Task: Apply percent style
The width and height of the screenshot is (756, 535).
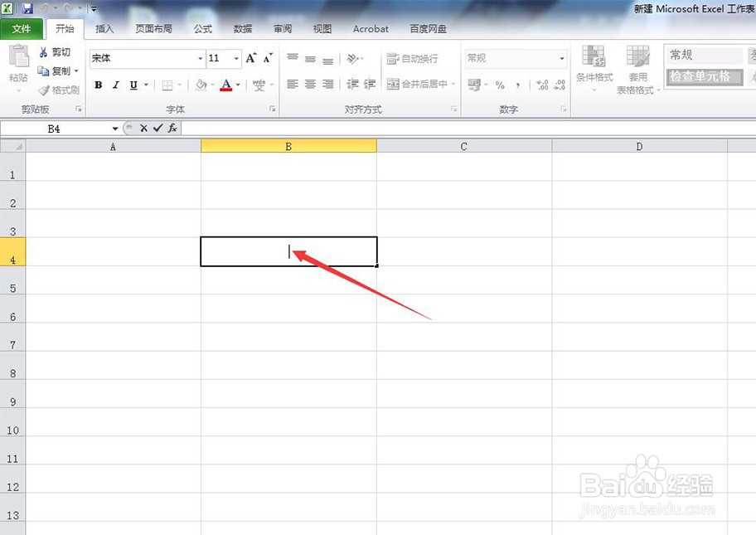Action: [500, 85]
